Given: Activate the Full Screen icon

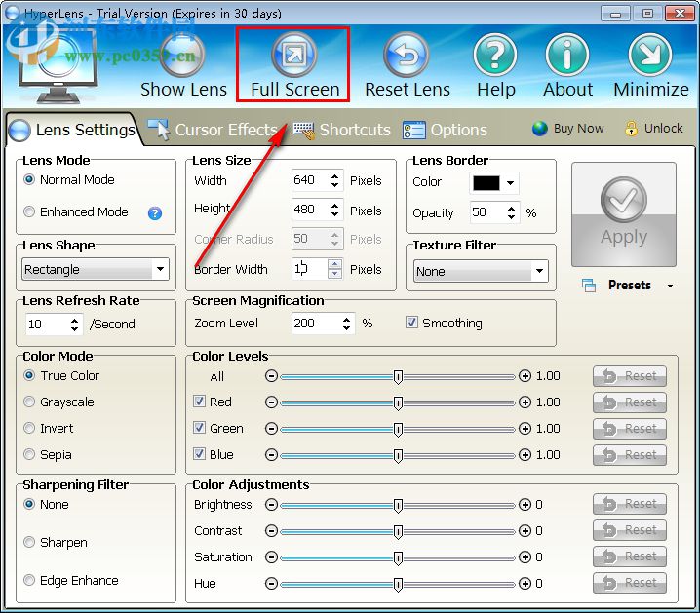Looking at the screenshot, I should click(x=294, y=55).
